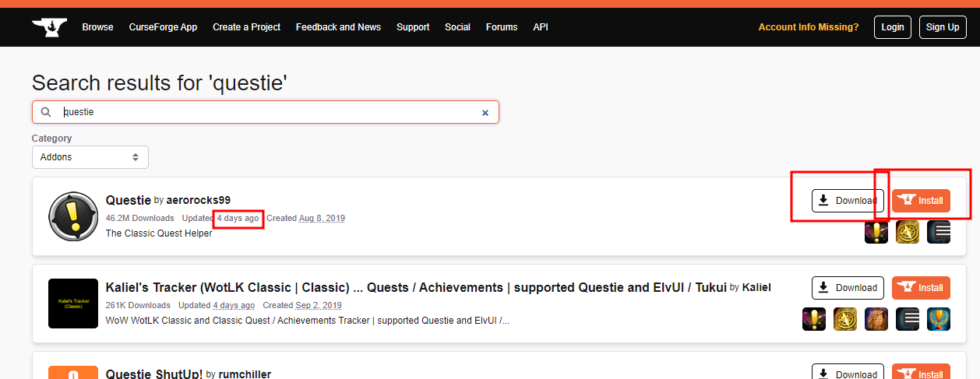Download the Questie addon
Viewport: 980px width, 379px height.
coord(848,201)
